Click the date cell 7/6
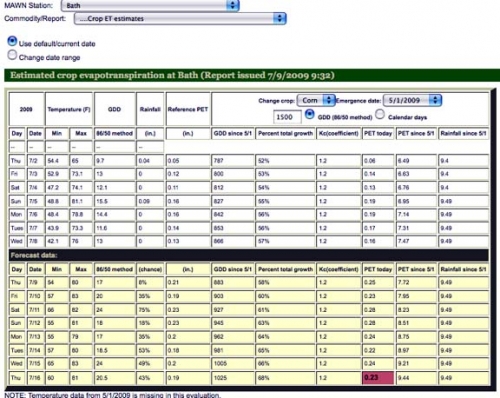The height and width of the screenshot is (398, 500). coord(35,214)
